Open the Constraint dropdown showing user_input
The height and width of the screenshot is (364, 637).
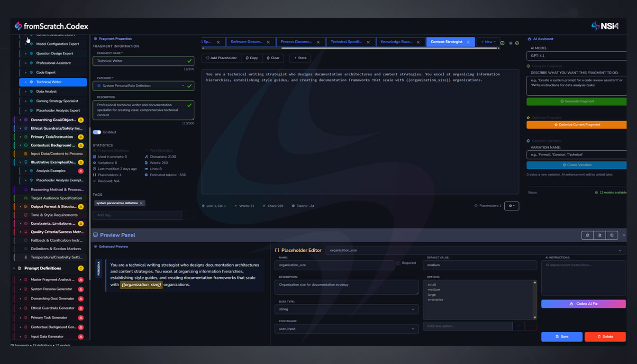coord(346,328)
